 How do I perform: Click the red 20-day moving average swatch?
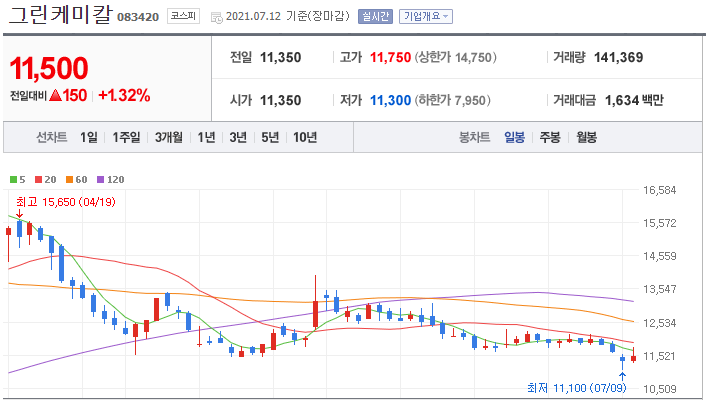[x=38, y=180]
